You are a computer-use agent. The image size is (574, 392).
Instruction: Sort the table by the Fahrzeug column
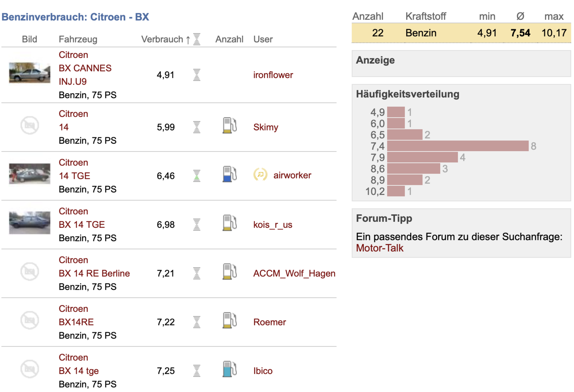[x=78, y=39]
